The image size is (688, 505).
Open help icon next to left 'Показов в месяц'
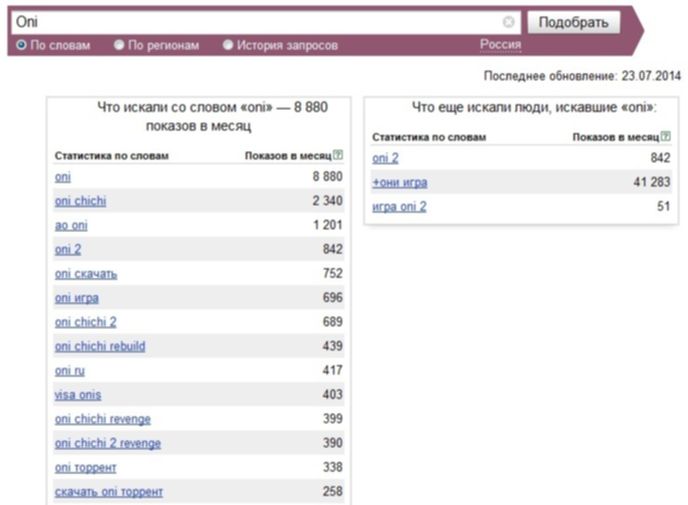click(x=338, y=155)
